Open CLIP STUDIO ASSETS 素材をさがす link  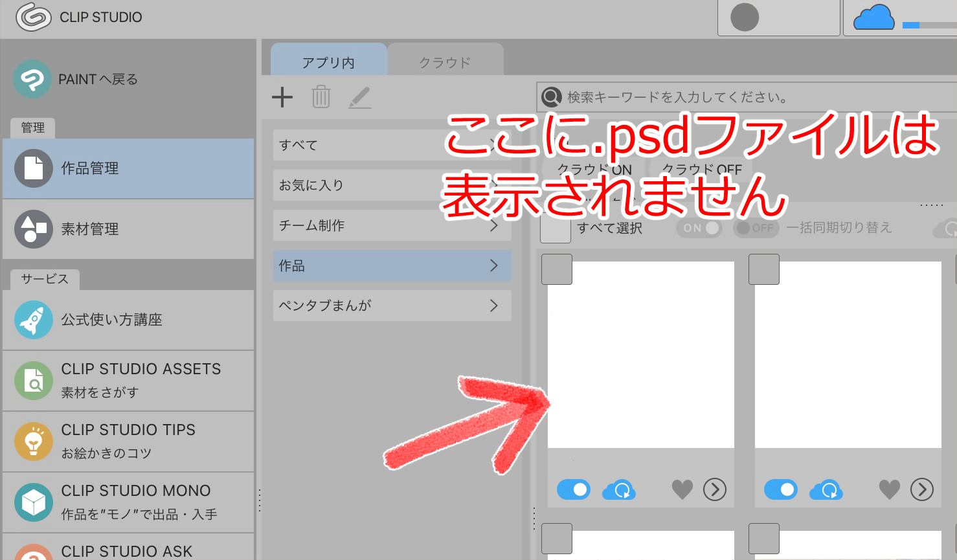128,381
